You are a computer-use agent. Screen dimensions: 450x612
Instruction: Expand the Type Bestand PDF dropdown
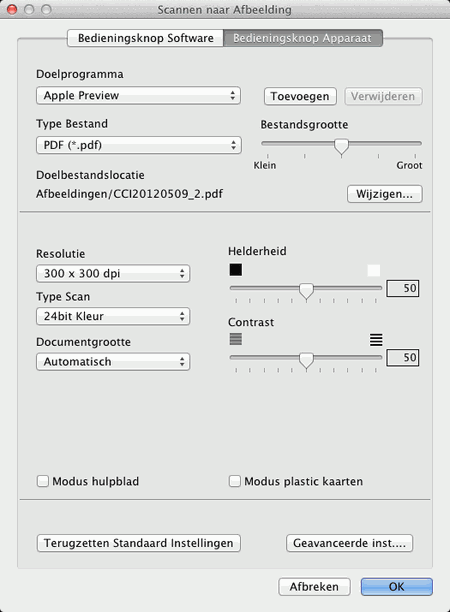coord(139,145)
